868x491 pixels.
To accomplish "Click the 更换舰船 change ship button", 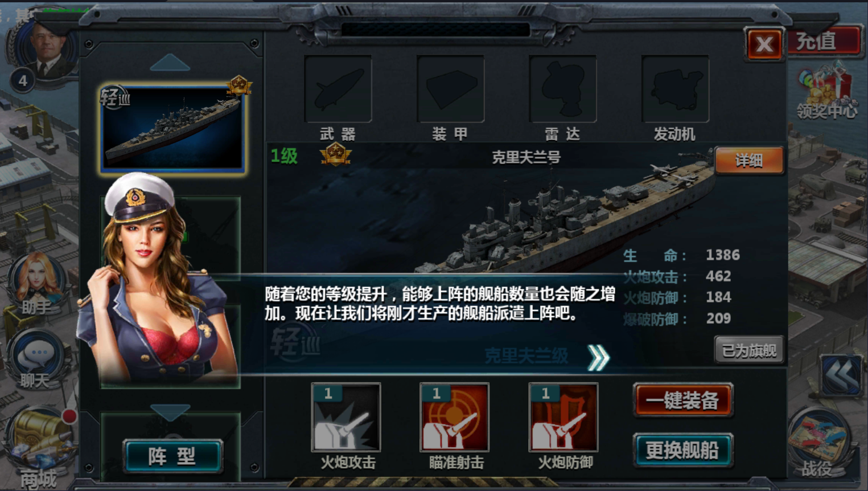I will 682,451.
